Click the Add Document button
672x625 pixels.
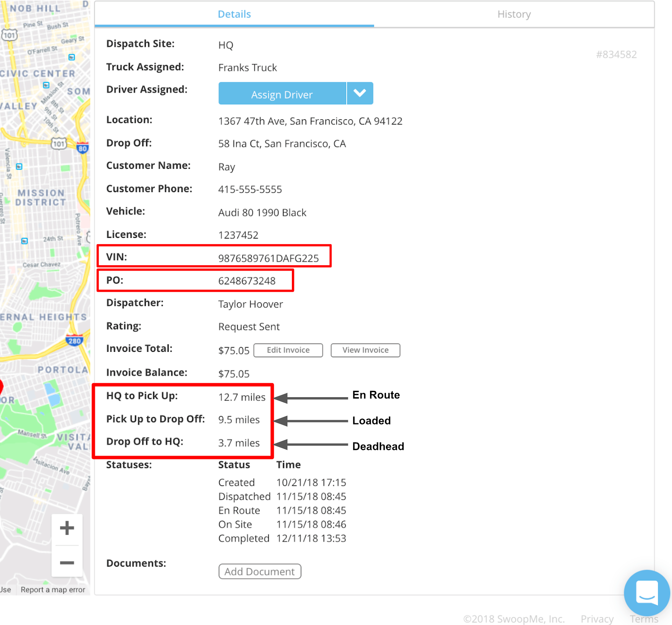tap(260, 571)
